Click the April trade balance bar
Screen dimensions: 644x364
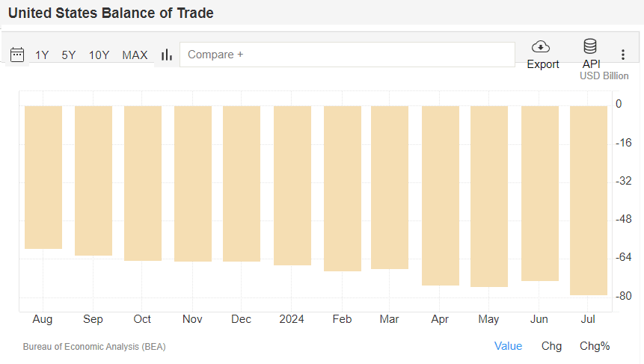coord(440,195)
